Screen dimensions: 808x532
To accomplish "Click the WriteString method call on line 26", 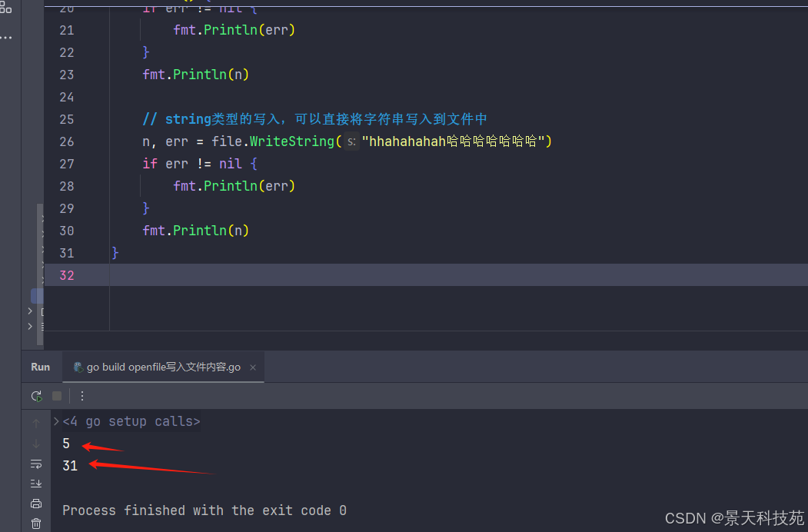I will point(292,141).
